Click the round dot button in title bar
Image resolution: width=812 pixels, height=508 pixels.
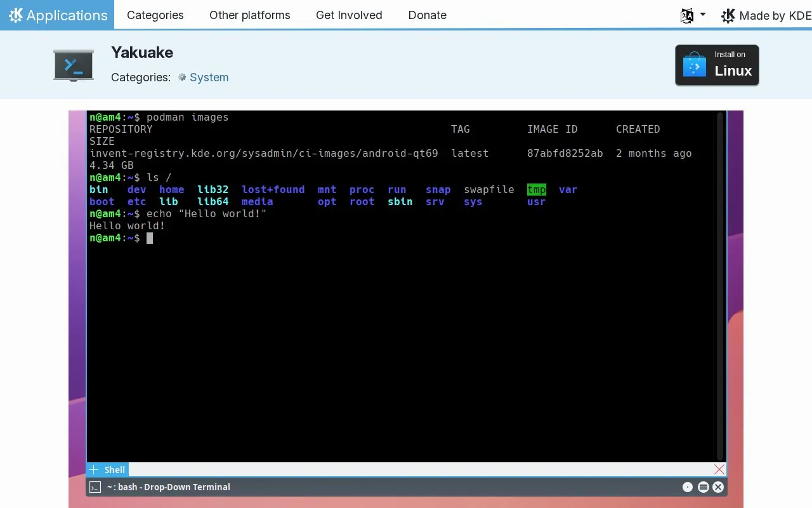(688, 487)
